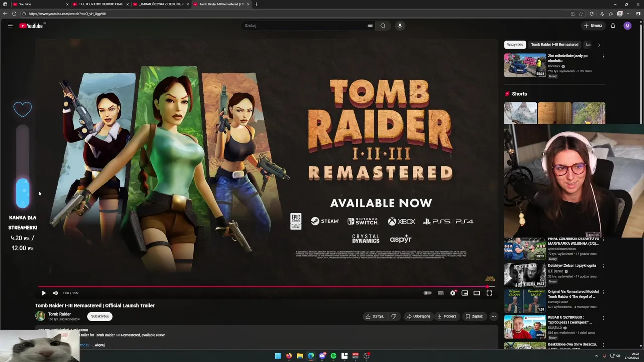
Task: Open the taskbar clock showing 09:22
Action: [x=631, y=356]
